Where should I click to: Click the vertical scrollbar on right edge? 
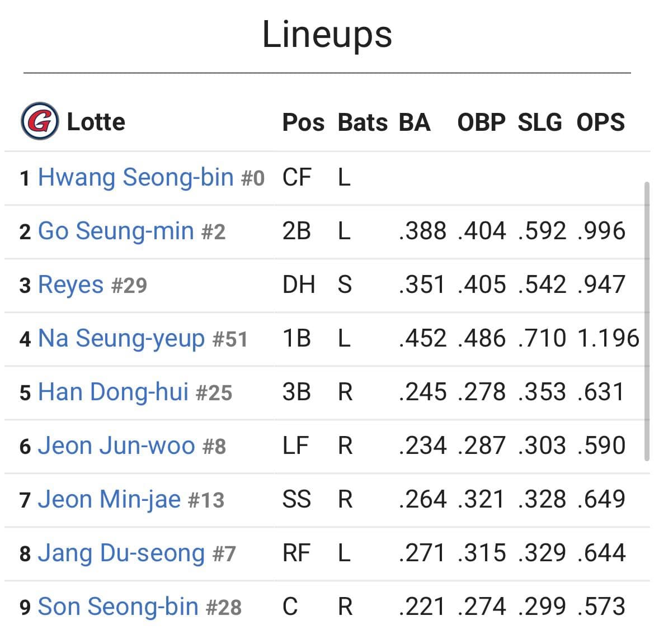[647, 321]
